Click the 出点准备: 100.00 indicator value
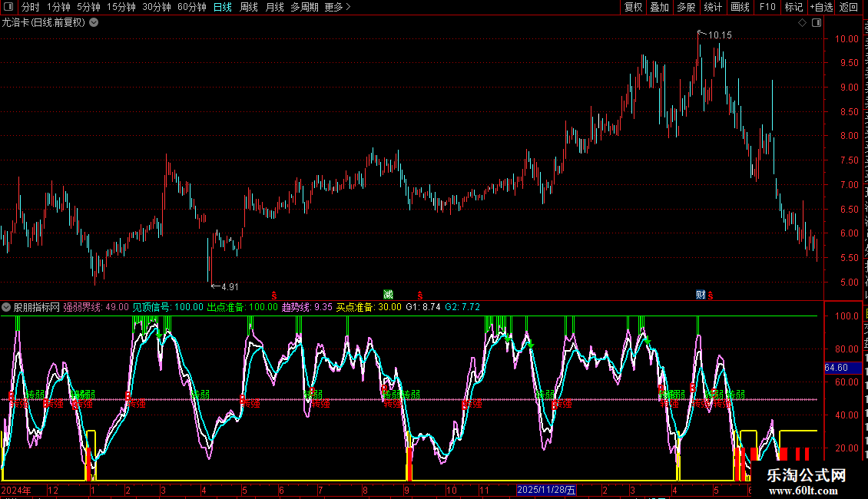Viewport: 868px width, 499px height. tap(243, 307)
